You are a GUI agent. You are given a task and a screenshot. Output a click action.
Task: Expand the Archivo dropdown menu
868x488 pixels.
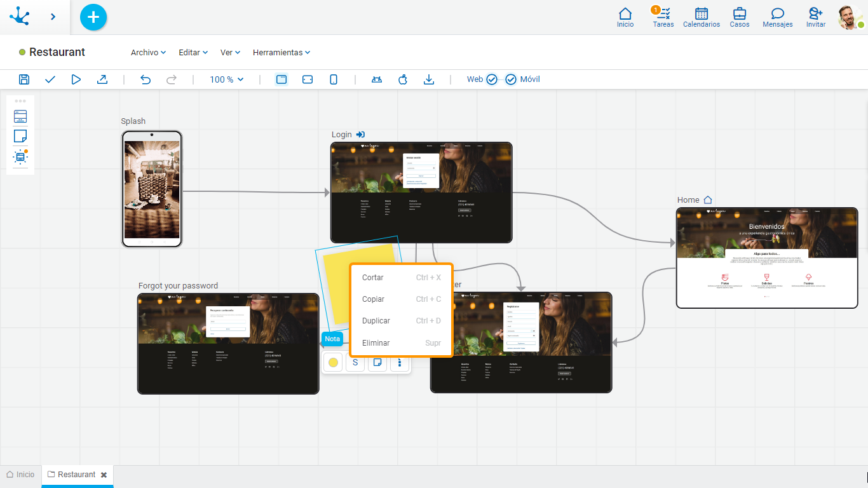coord(148,53)
